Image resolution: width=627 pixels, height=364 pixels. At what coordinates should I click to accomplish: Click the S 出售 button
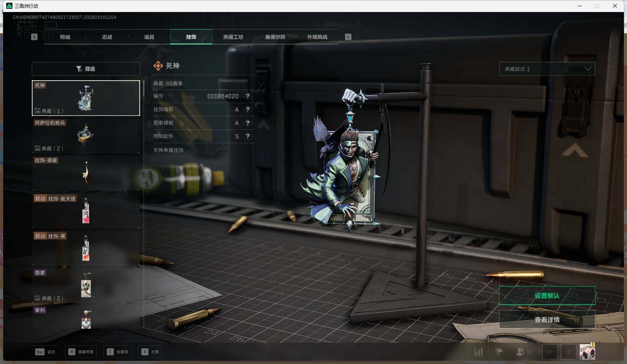151,352
